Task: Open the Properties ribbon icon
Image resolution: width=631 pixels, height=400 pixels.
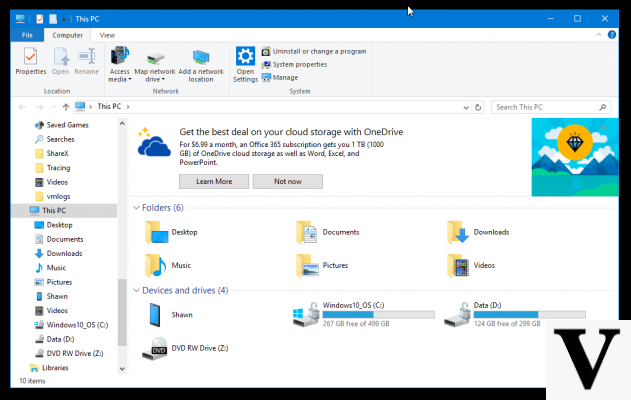Action: 31,57
